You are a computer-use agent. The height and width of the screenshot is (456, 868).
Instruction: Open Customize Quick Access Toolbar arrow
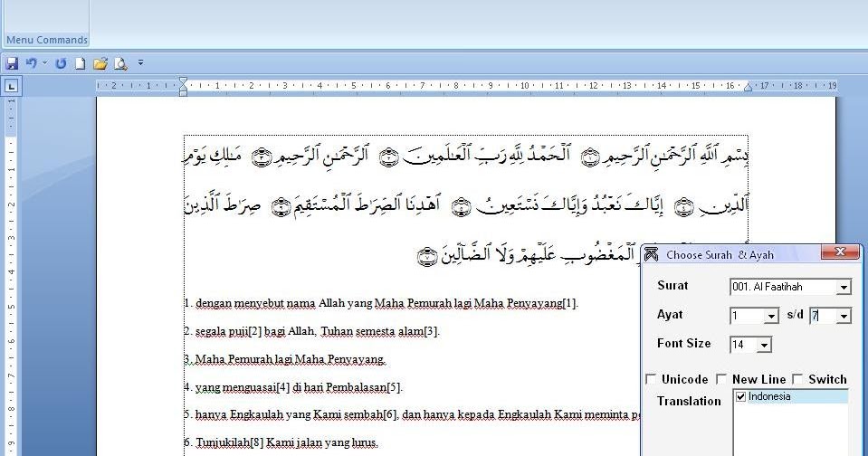(x=140, y=63)
